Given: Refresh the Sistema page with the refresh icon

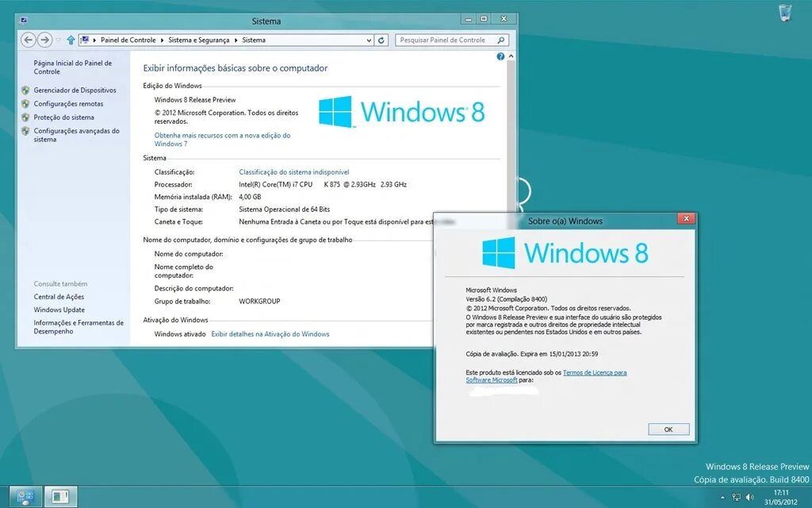Looking at the screenshot, I should 381,40.
